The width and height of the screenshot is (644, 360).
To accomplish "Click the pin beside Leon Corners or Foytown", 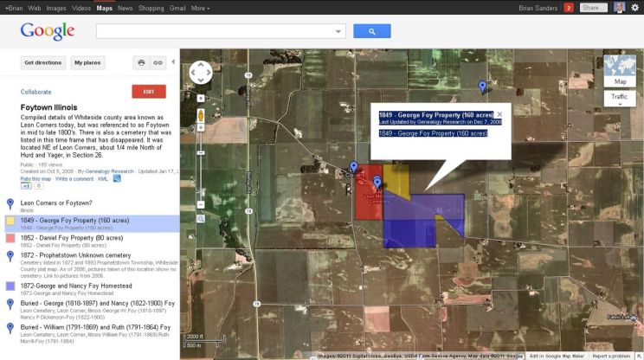I will point(10,203).
